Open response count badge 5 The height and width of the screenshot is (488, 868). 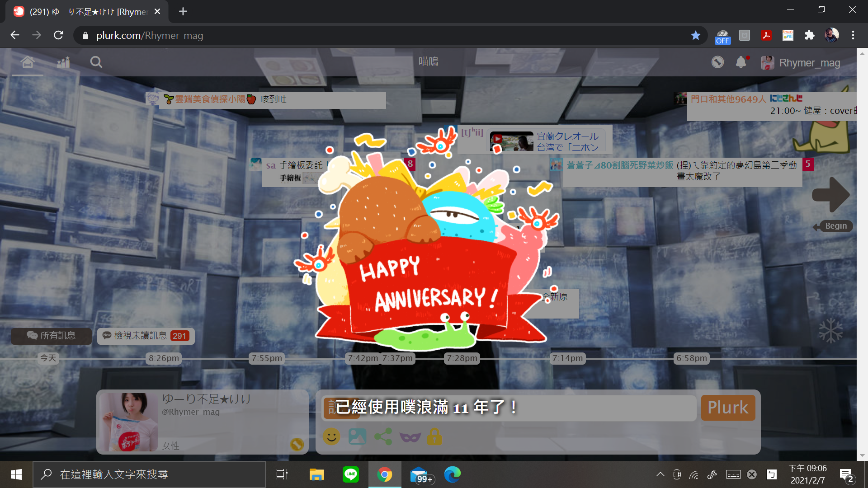808,164
